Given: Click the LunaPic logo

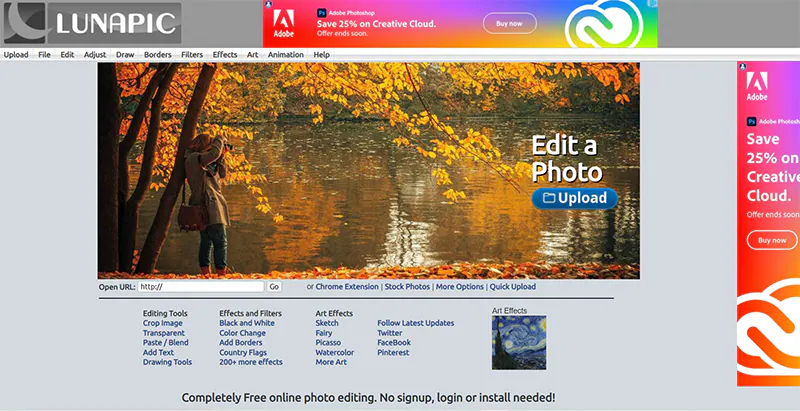Looking at the screenshot, I should 92,23.
